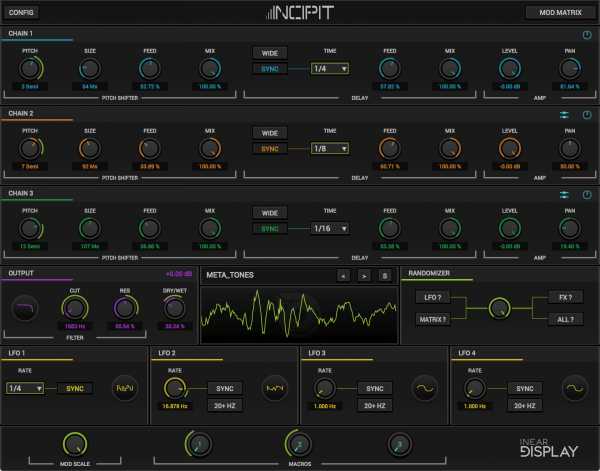The height and width of the screenshot is (471, 600).
Task: Click the LFO 3 Rate knob
Action: point(324,388)
